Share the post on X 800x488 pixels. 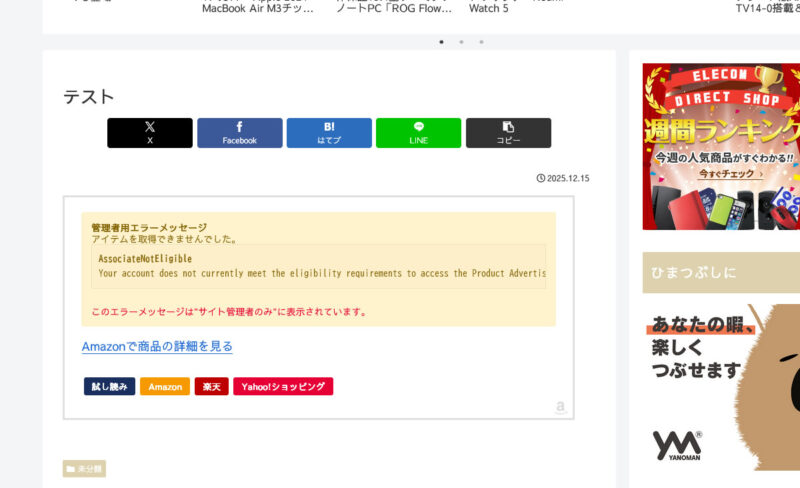[149, 133]
